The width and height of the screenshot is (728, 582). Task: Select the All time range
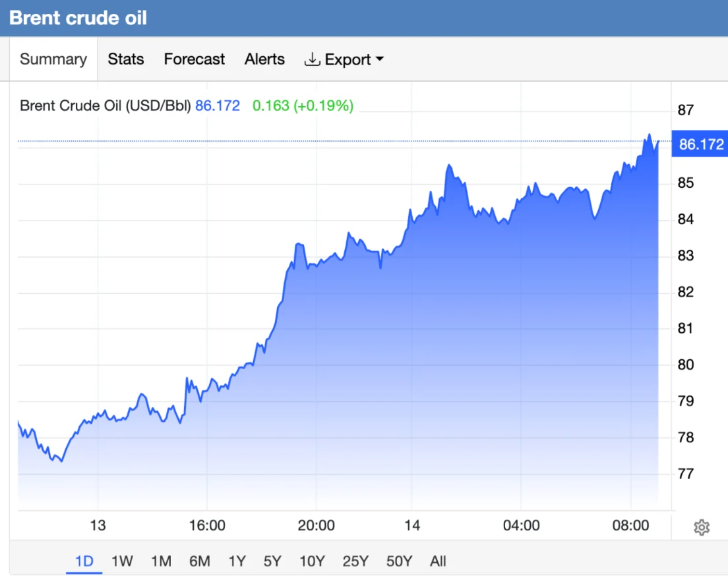point(438,561)
